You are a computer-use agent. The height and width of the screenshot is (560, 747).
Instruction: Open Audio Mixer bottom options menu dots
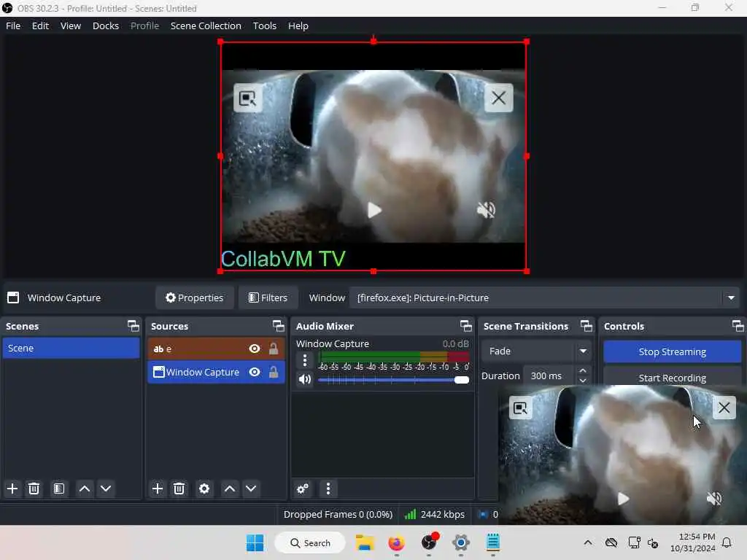point(328,489)
